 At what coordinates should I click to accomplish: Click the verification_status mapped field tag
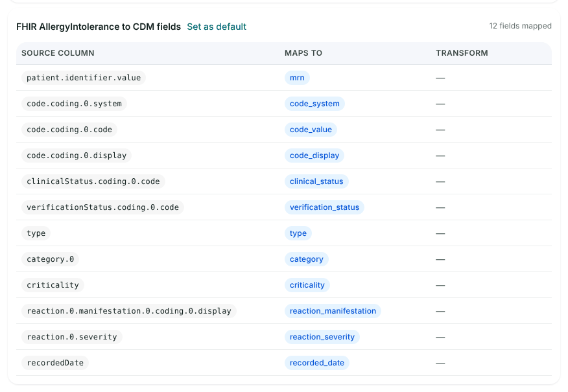pyautogui.click(x=324, y=207)
